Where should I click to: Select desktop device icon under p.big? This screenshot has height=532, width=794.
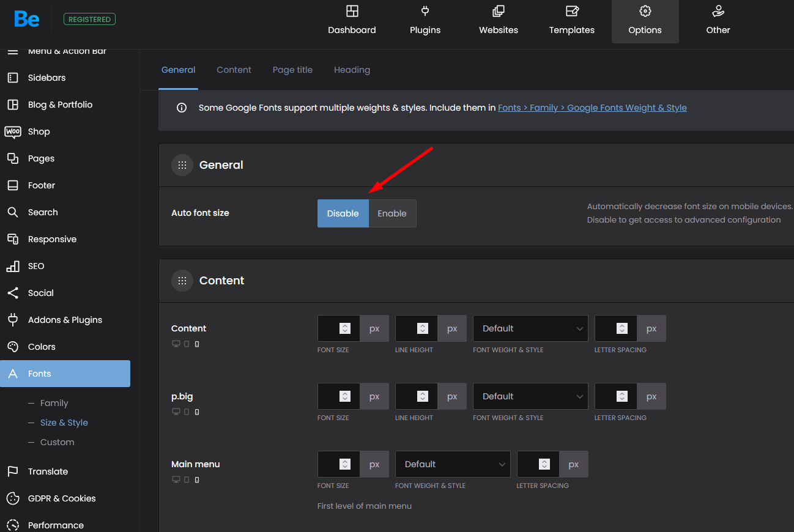[x=176, y=412]
